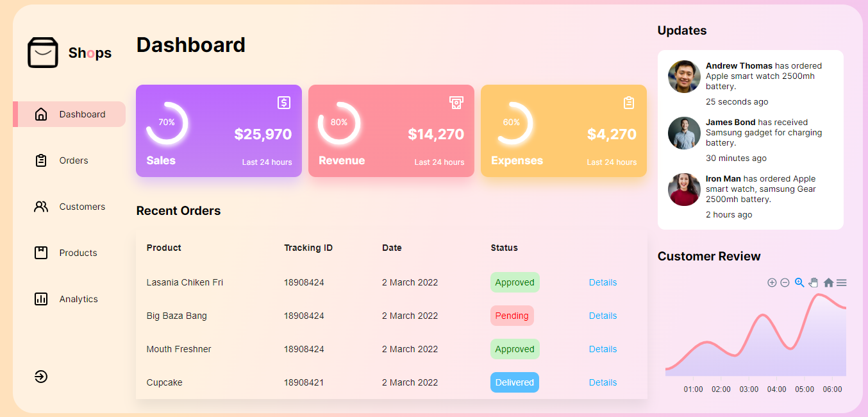This screenshot has height=417, width=868.
Task: Select the magnifier selection zoom tool
Action: click(x=799, y=282)
